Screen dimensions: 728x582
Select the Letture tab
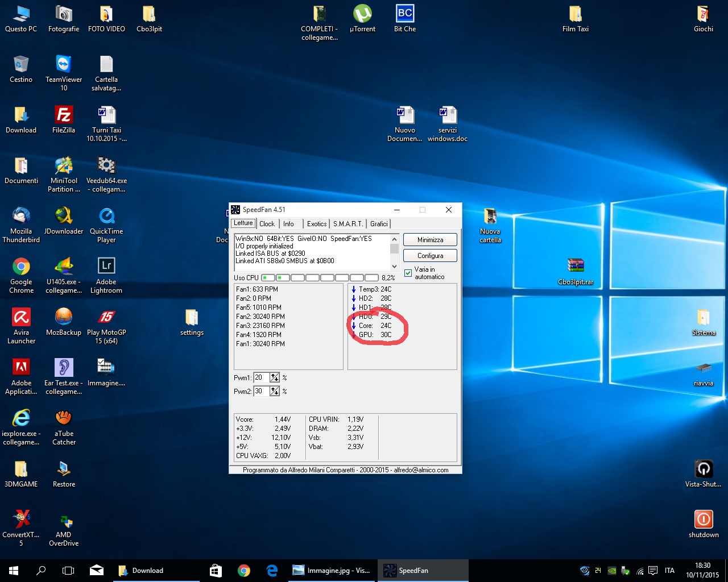point(243,223)
